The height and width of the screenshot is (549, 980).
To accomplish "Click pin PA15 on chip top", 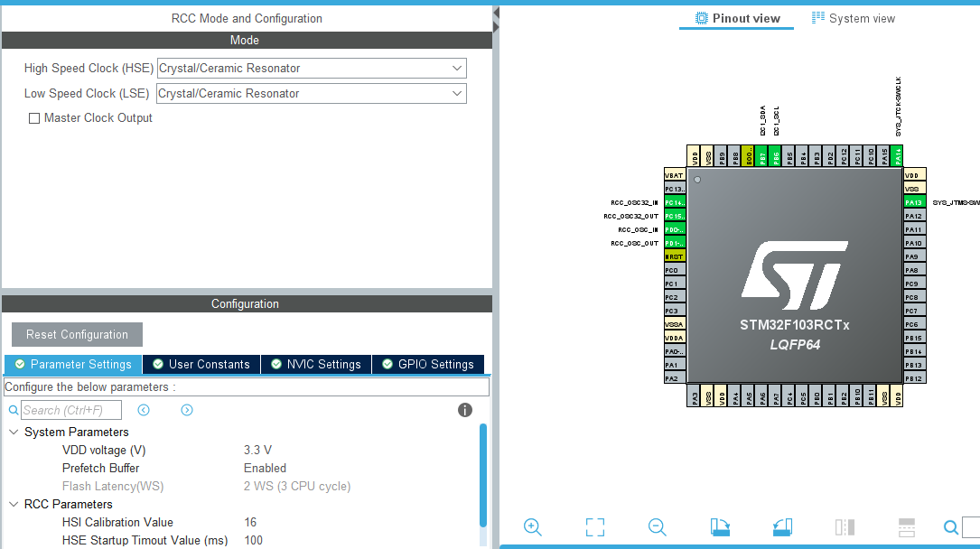I will [x=883, y=156].
